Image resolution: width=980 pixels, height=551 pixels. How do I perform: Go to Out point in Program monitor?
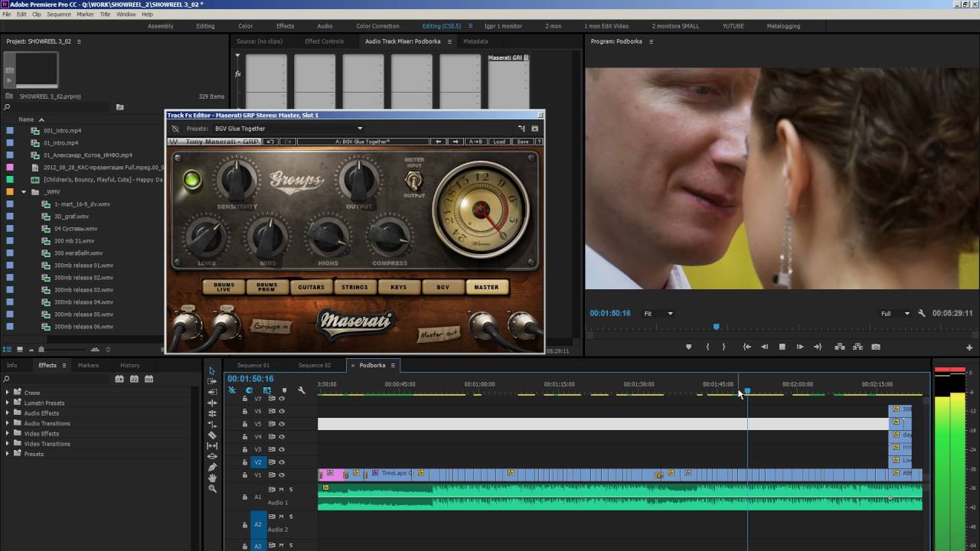point(818,347)
